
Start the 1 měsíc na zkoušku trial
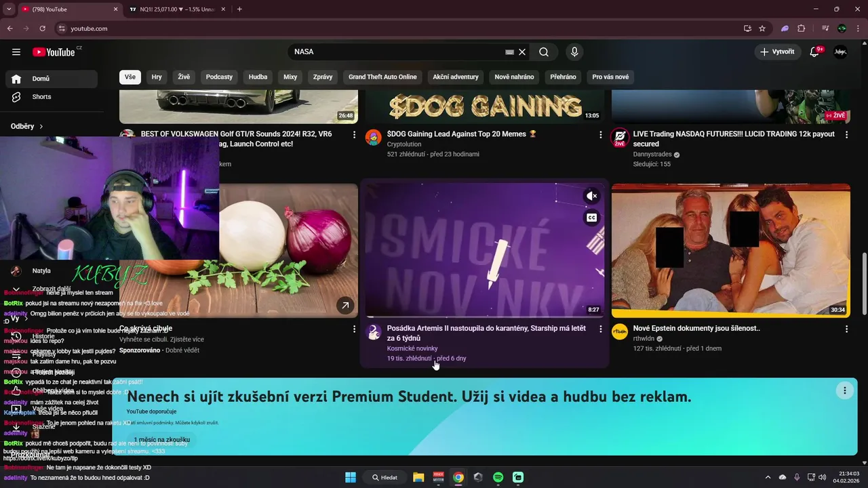161,440
